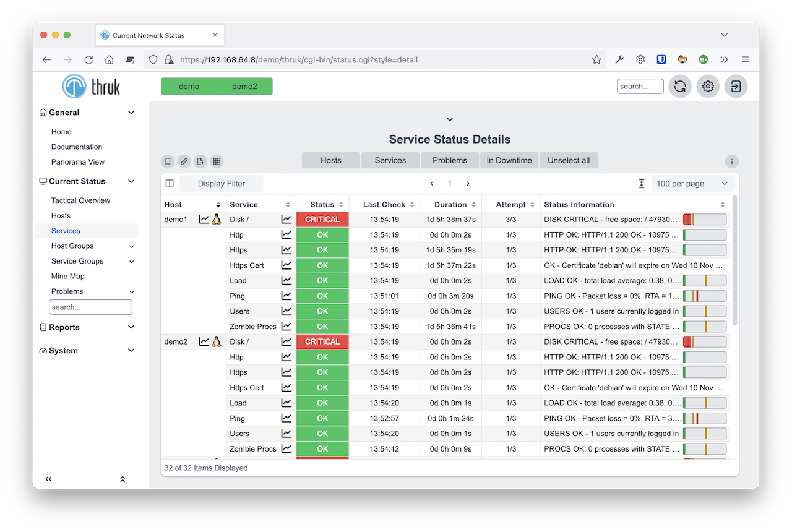This screenshot has height=532, width=792.
Task: Open the graph icon for demo1 Ping
Action: [x=286, y=296]
